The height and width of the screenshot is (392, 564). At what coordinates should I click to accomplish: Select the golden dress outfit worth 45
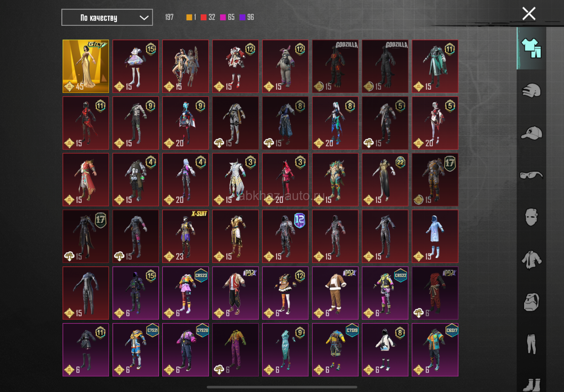click(x=86, y=66)
